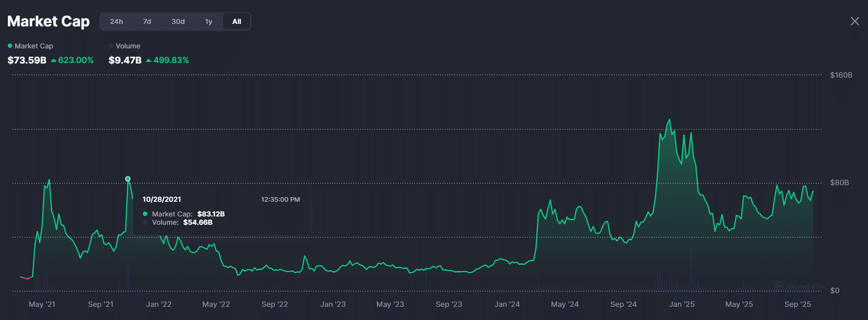This screenshot has width=868, height=320.
Task: Show the 30d chart range
Action: click(178, 21)
